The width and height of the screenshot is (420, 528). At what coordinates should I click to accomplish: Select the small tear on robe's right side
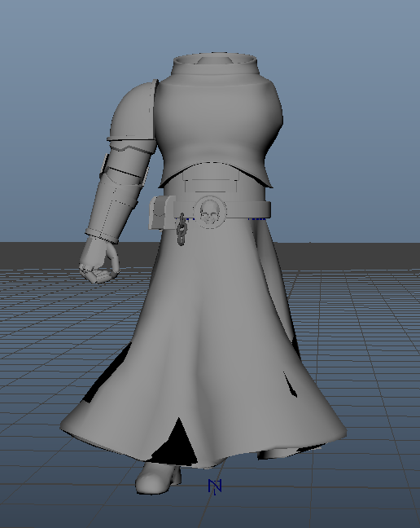[290, 385]
